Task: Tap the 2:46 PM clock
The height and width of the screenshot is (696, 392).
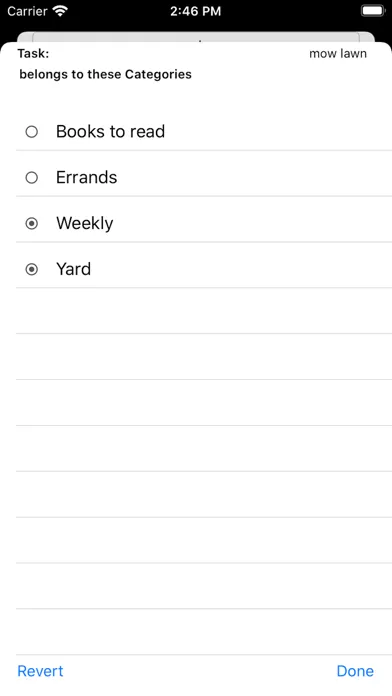Action: [195, 11]
